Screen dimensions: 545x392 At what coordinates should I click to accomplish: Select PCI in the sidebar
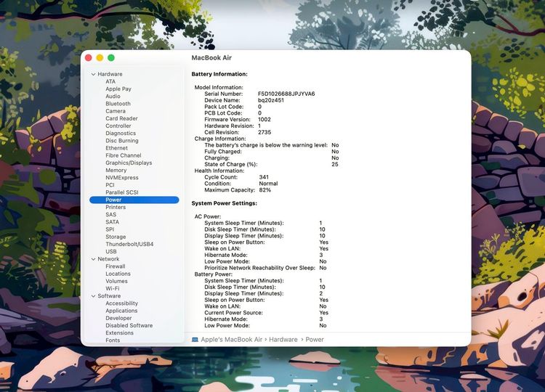(x=110, y=185)
